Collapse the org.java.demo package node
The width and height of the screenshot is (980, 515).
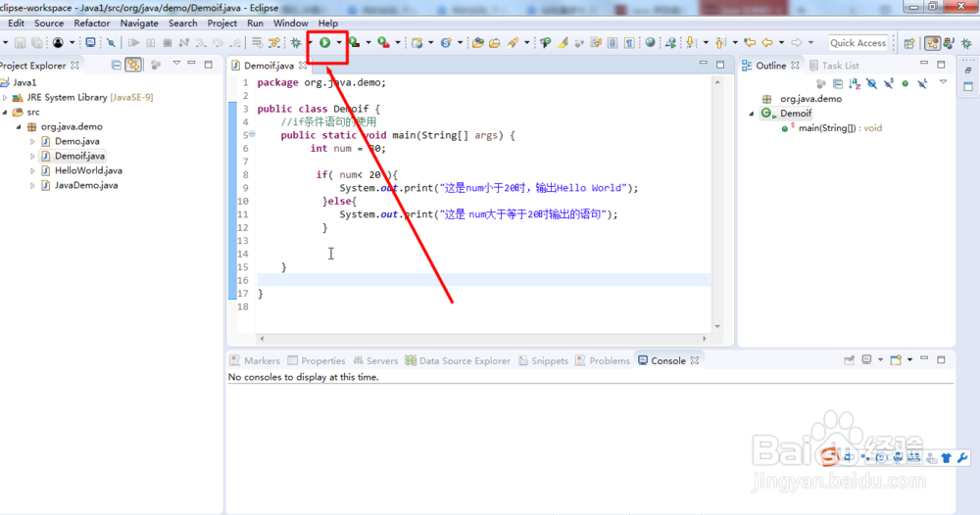pos(18,126)
